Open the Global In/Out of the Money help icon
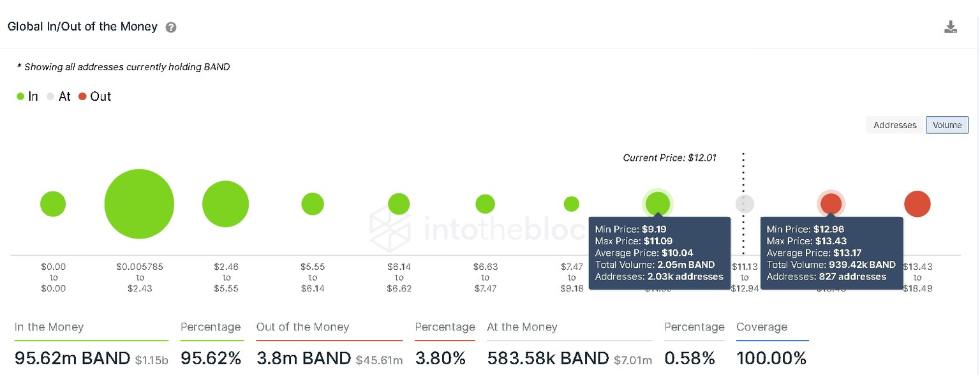Viewport: 980px width, 391px height. point(170,27)
